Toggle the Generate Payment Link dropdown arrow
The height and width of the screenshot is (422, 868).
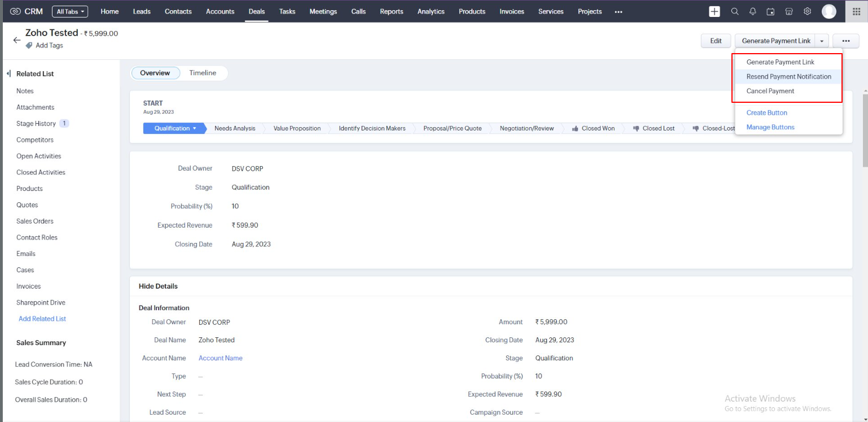pos(822,41)
